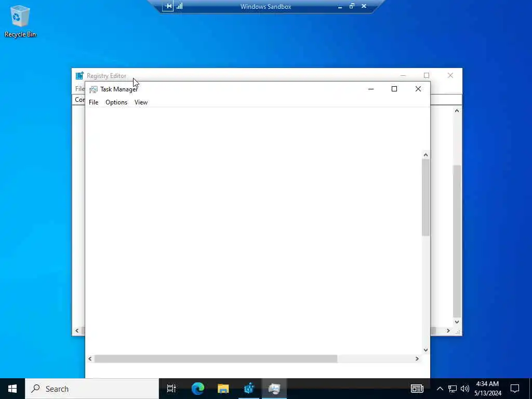
Task: Click Registry Editor horizontal scrollbar left arrow
Action: (77, 330)
